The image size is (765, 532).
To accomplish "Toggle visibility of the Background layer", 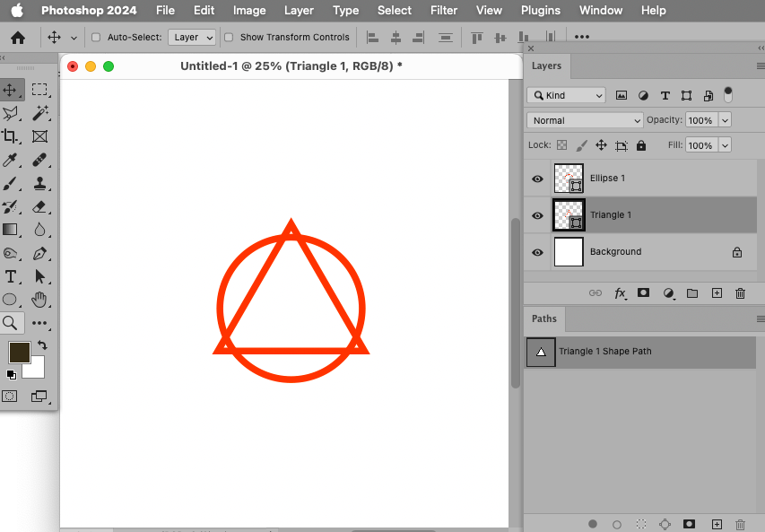I will click(x=536, y=252).
